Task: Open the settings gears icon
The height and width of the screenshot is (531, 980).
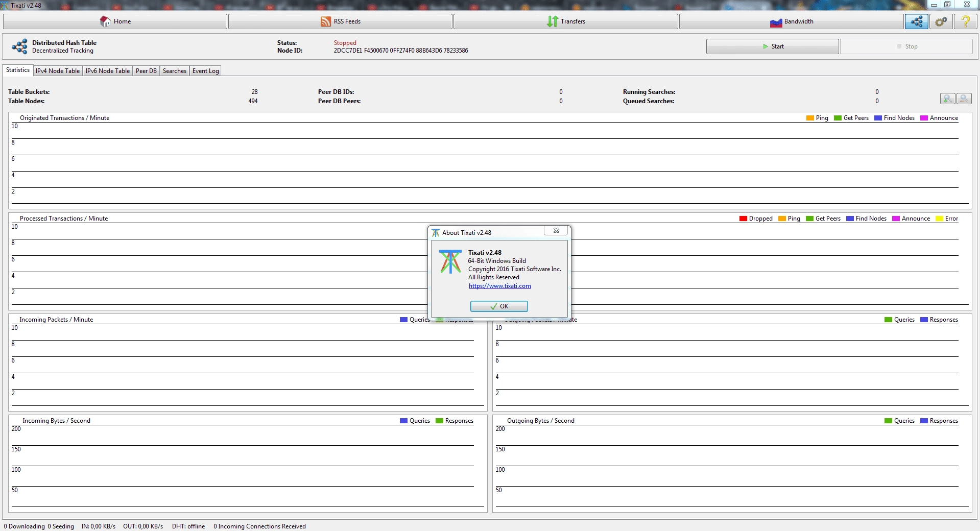Action: pyautogui.click(x=941, y=21)
